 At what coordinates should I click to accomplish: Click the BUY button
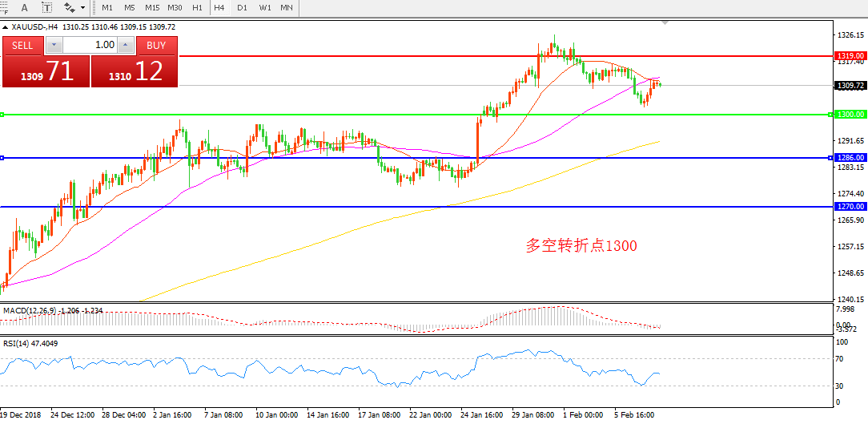click(x=156, y=45)
